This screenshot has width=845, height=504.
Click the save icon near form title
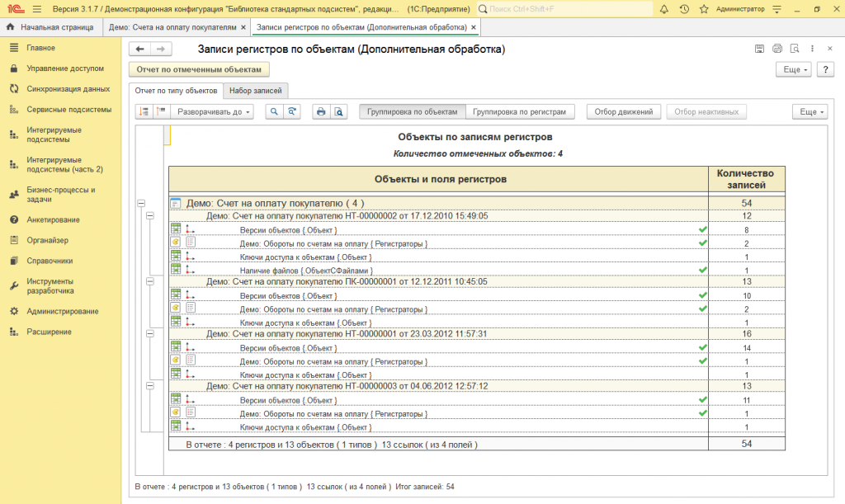pyautogui.click(x=759, y=49)
